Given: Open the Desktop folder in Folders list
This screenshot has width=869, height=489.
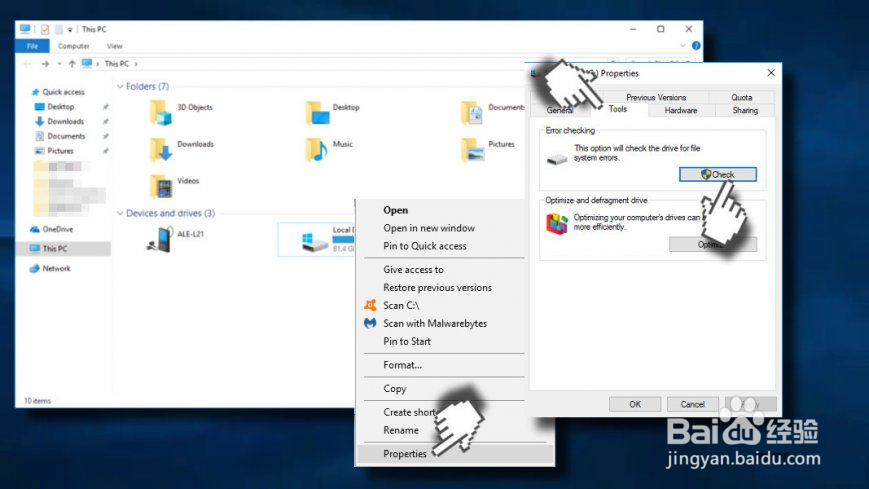Looking at the screenshot, I should (x=317, y=113).
